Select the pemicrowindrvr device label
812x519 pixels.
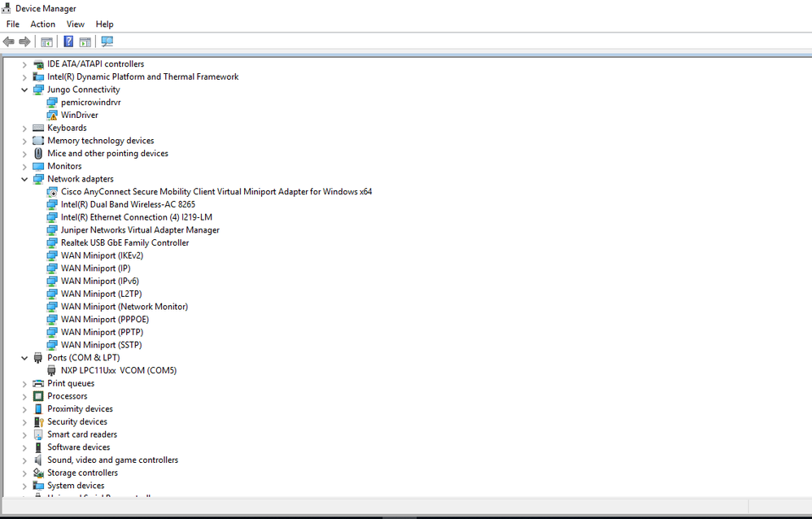pos(90,102)
